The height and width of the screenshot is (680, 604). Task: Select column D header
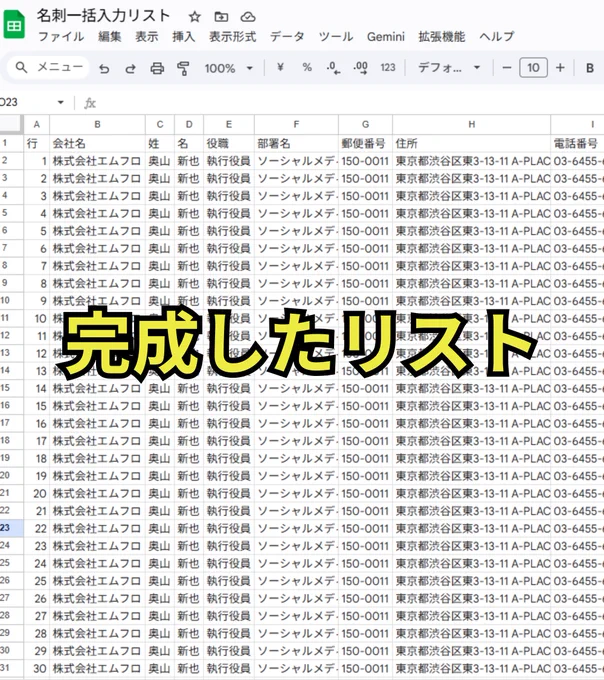pos(189,124)
